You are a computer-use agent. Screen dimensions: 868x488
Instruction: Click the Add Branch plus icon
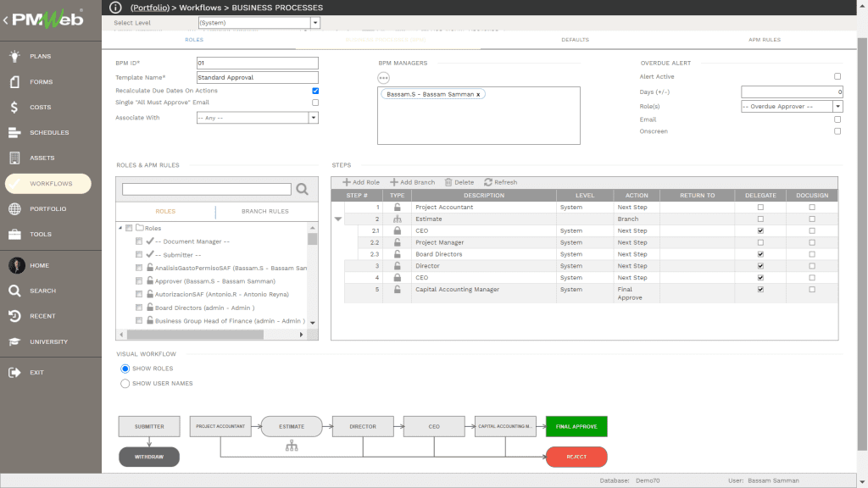tap(394, 182)
